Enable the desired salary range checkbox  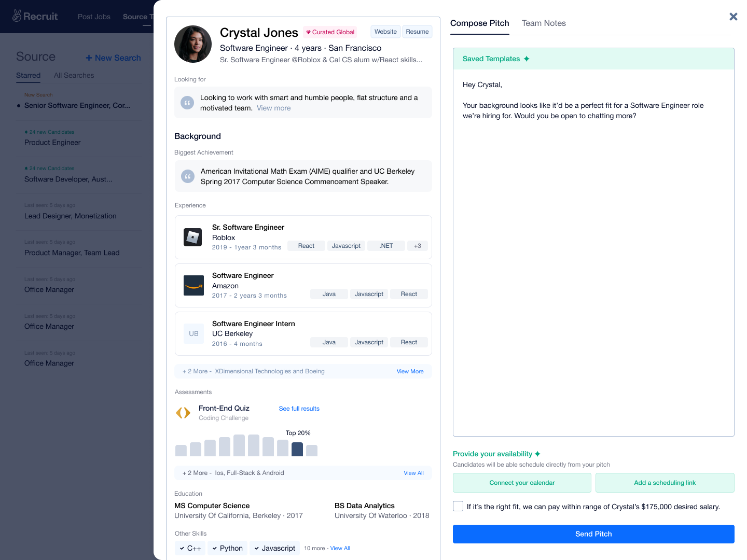point(458,506)
